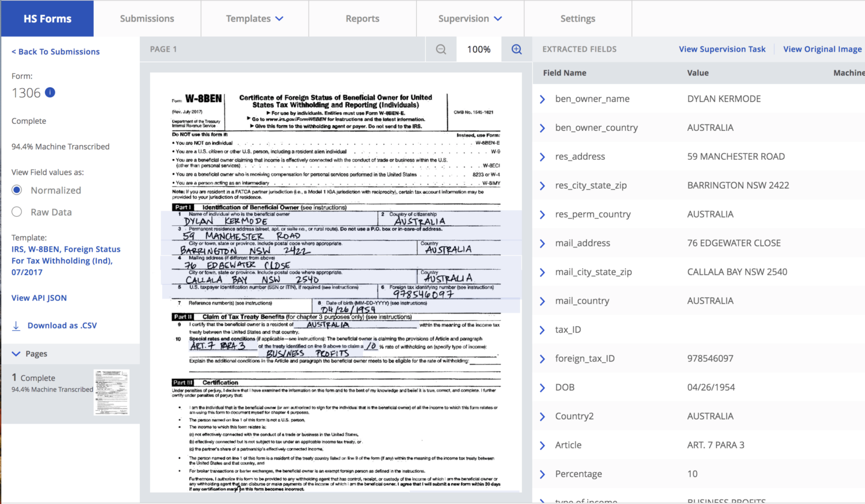Open the W-8BEN template link
The width and height of the screenshot is (865, 504).
[x=66, y=261]
